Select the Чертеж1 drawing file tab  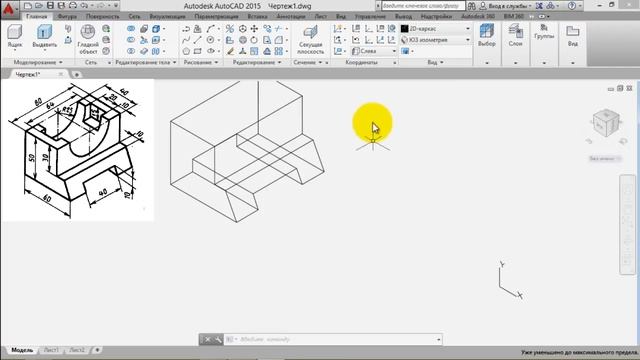pyautogui.click(x=28, y=74)
